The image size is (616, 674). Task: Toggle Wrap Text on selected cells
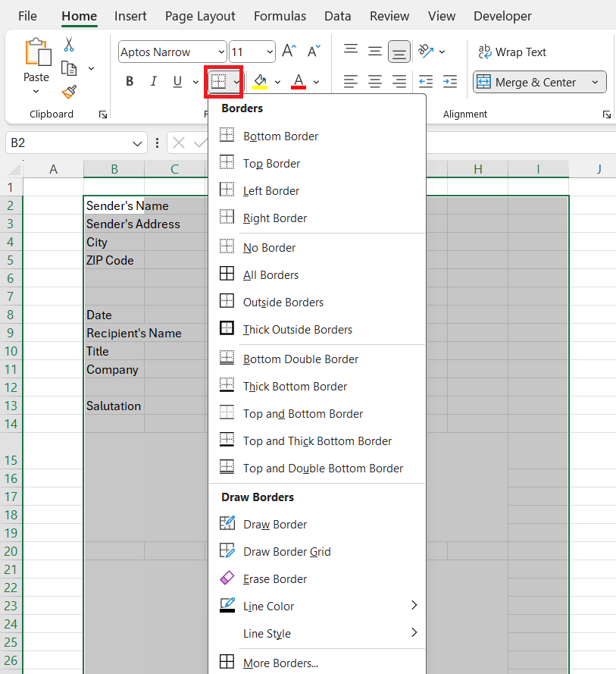(x=512, y=52)
